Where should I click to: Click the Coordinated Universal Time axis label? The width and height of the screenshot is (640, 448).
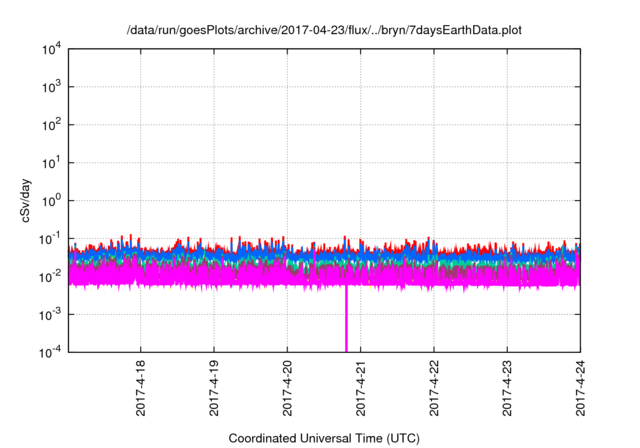(324, 438)
